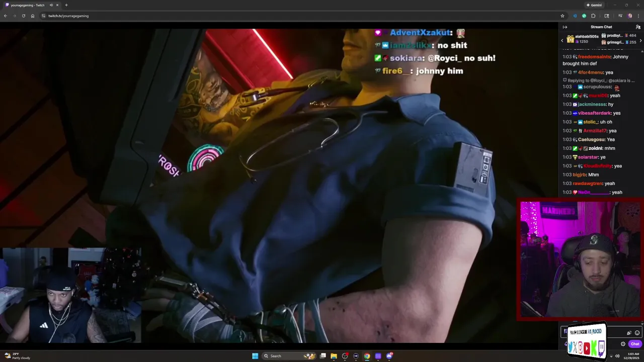Open alahbabi505s top gifter entry
This screenshot has height=362, width=644.
point(583,39)
